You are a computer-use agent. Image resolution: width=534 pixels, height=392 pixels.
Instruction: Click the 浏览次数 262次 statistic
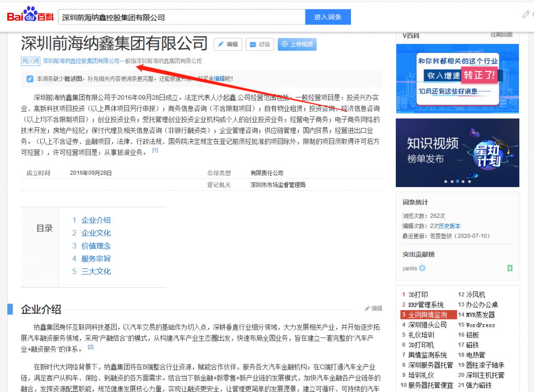click(423, 216)
